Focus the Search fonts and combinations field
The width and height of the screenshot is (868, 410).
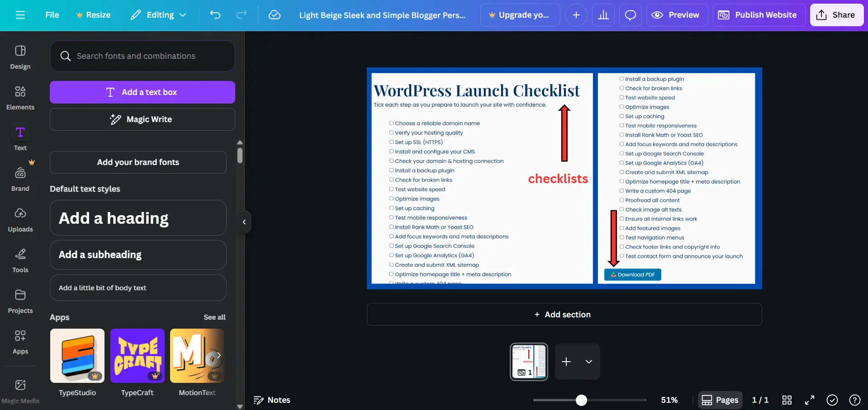tap(142, 56)
